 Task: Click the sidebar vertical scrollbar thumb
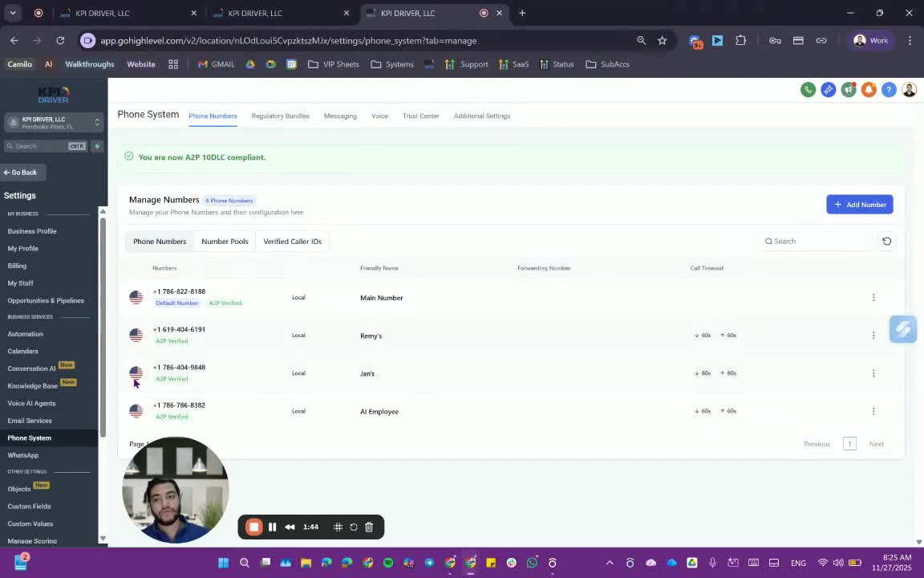103,328
